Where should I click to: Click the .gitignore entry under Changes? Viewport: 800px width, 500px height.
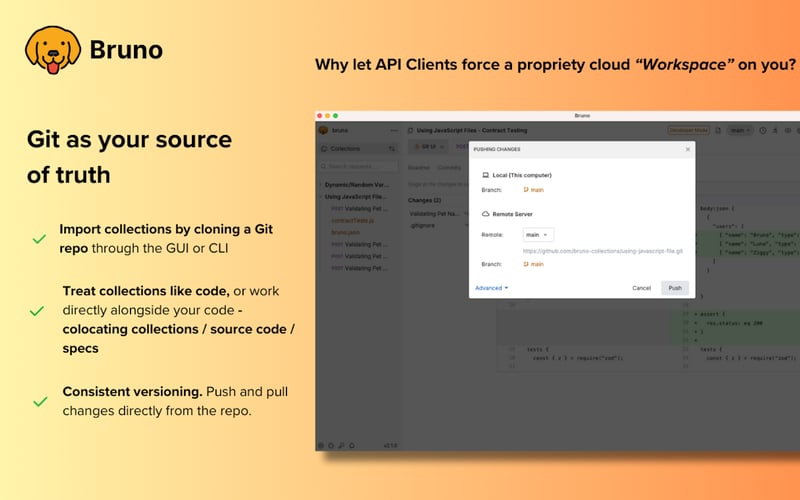(x=422, y=226)
